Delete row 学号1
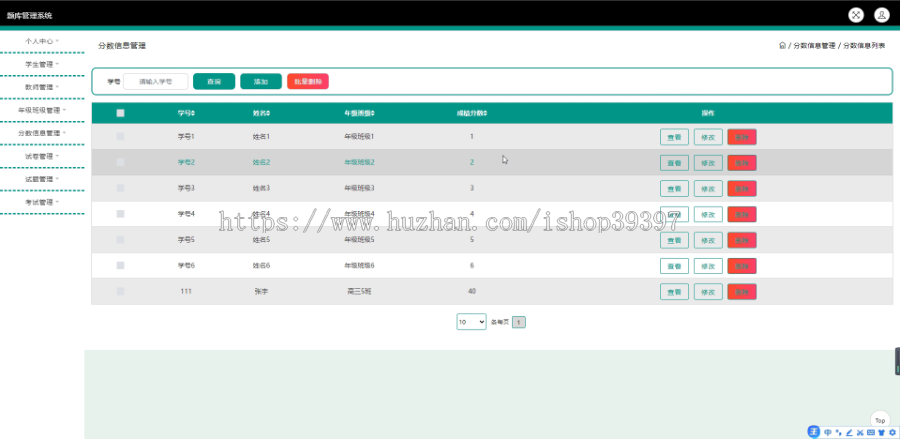The image size is (900, 439). tap(742, 137)
